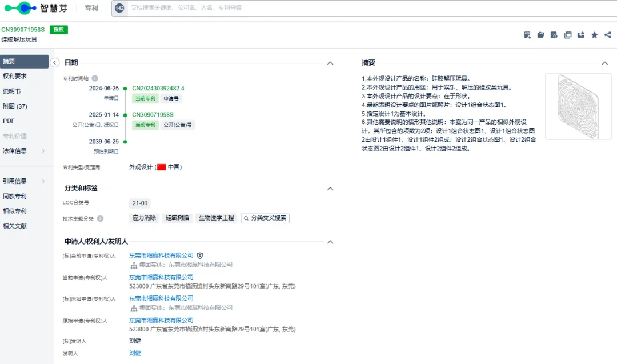Click the stacked windows icon
617x364 pixels.
tap(567, 35)
